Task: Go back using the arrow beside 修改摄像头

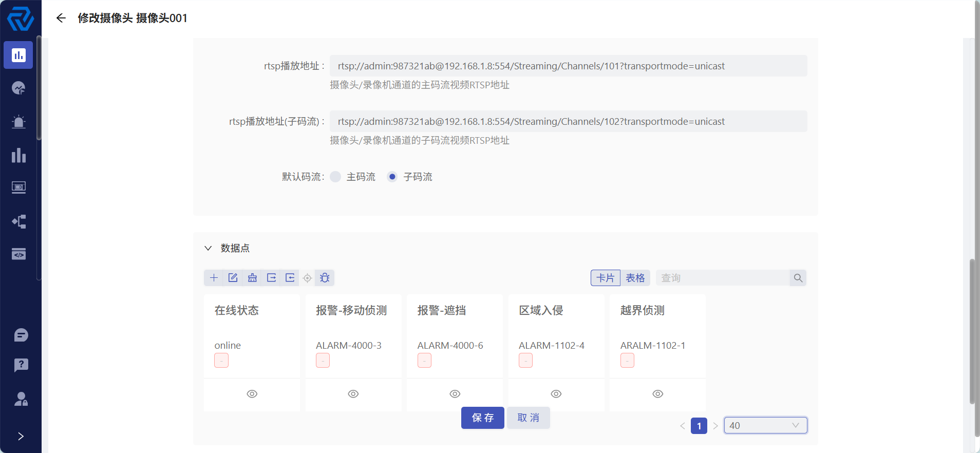Action: (61, 18)
